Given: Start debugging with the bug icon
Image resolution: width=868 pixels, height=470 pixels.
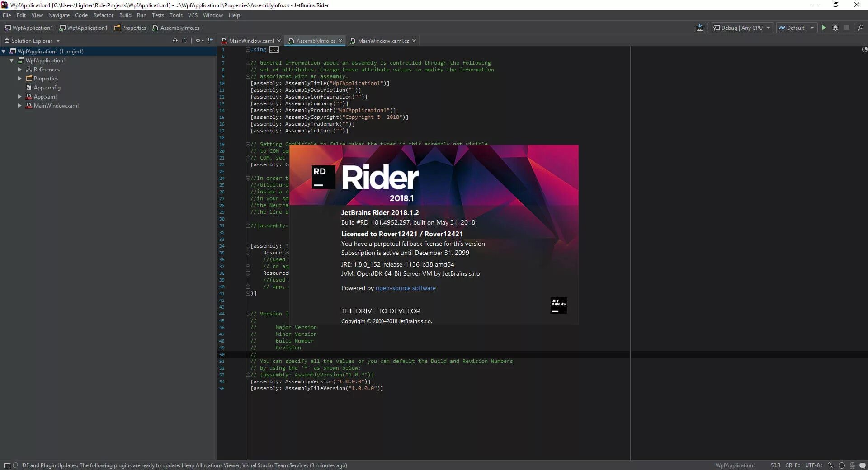Looking at the screenshot, I should click(x=835, y=28).
